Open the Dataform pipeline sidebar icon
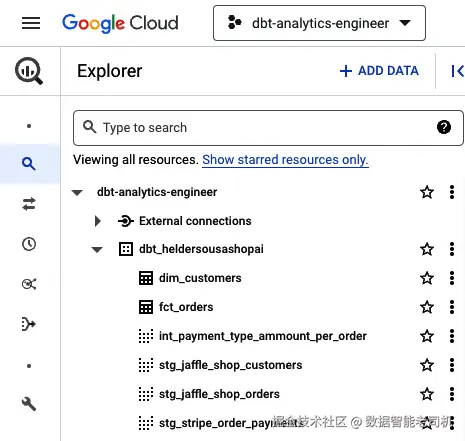The width and height of the screenshot is (465, 441). [29, 324]
